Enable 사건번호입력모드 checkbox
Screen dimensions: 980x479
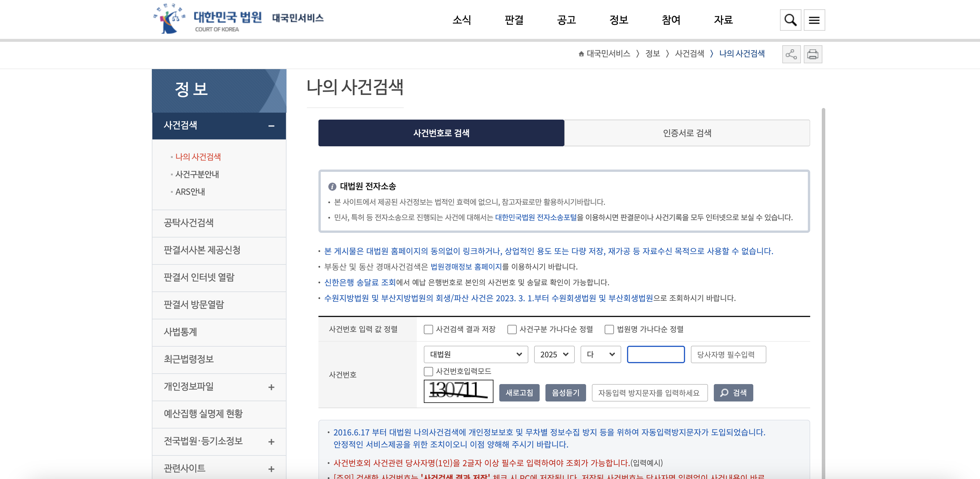pos(428,371)
